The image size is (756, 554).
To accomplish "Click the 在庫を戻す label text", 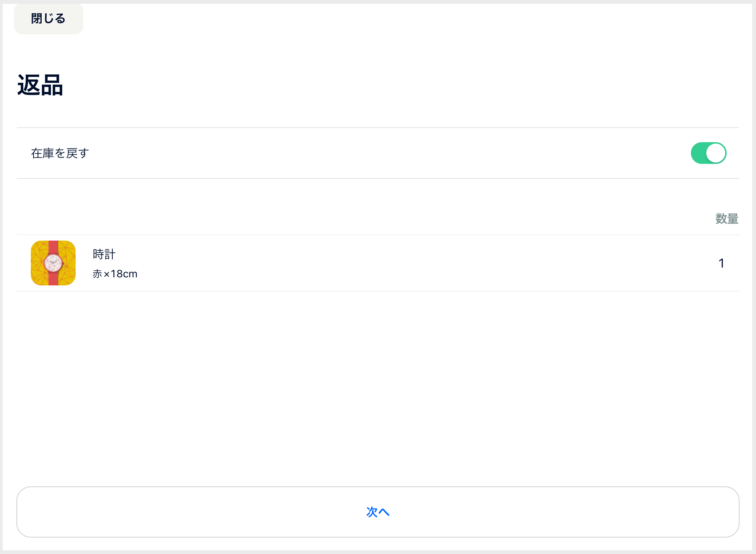I will pos(60,153).
